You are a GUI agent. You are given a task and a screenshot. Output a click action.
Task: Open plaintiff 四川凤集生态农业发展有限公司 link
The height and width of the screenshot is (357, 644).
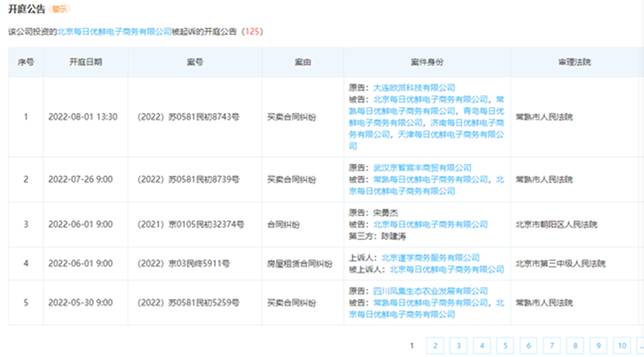(x=430, y=291)
